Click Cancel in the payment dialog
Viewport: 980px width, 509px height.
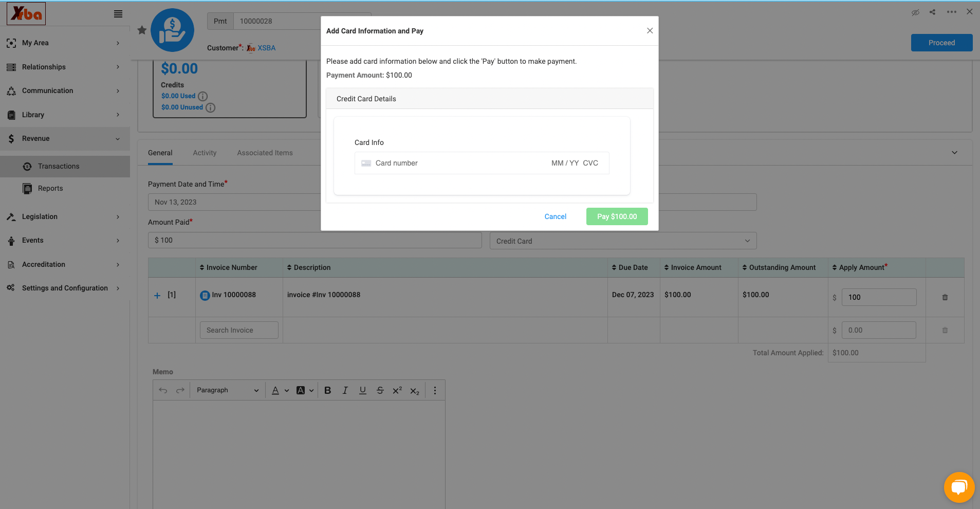click(556, 216)
